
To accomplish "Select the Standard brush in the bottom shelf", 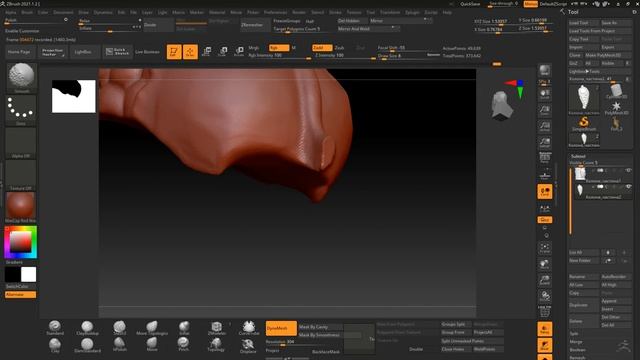I will click(55, 328).
